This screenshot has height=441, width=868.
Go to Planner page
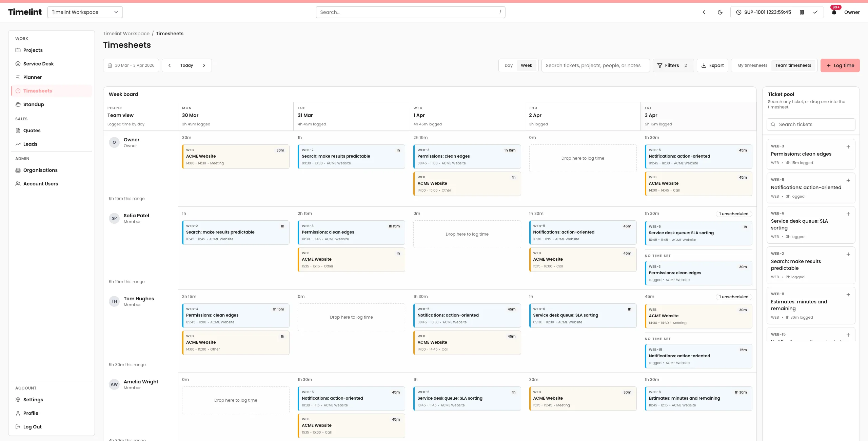(52, 77)
